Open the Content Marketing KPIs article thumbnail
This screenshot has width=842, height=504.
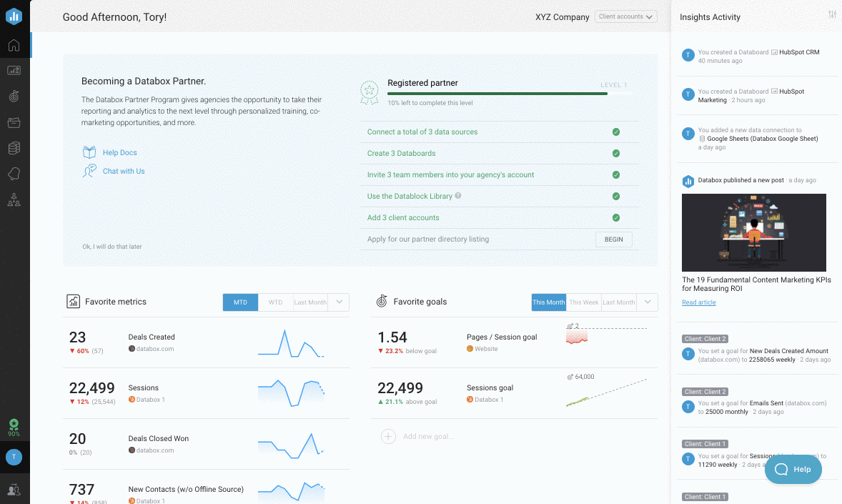(x=754, y=232)
